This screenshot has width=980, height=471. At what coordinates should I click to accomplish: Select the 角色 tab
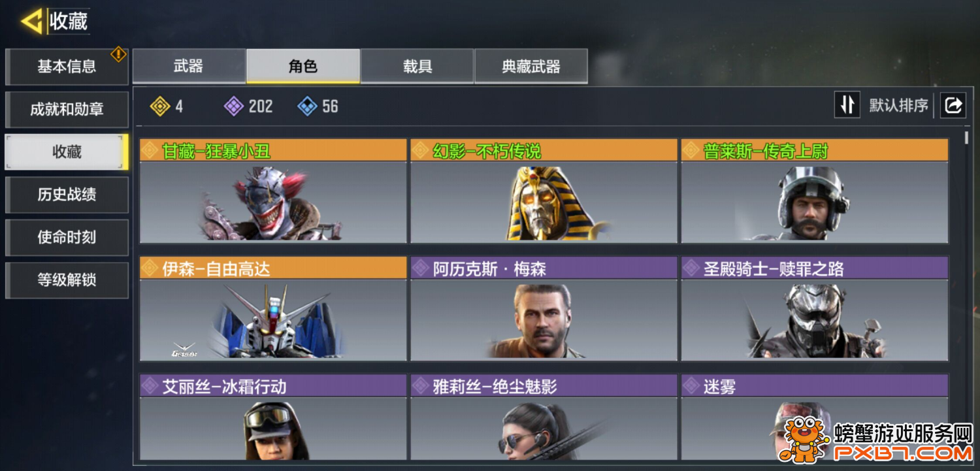(303, 66)
